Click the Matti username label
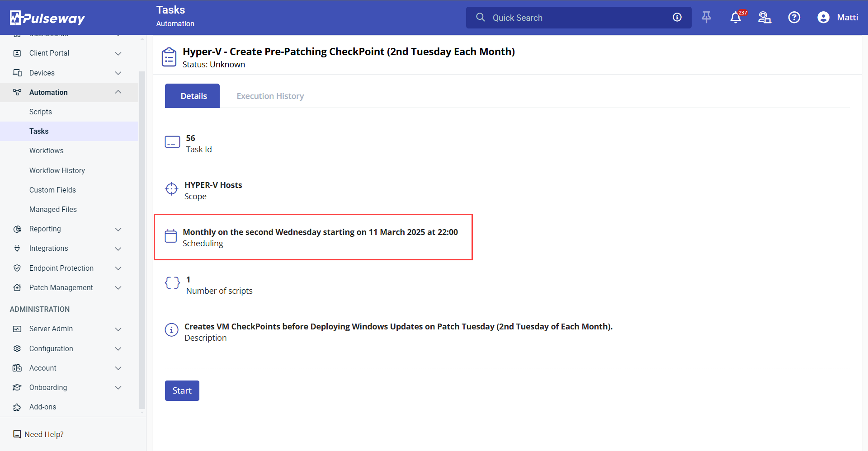This screenshot has height=451, width=868. point(847,17)
